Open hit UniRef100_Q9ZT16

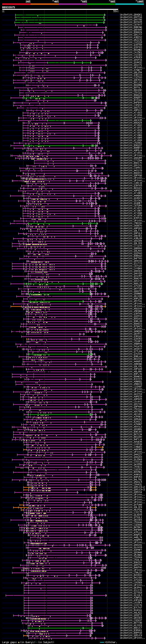point(131,17)
